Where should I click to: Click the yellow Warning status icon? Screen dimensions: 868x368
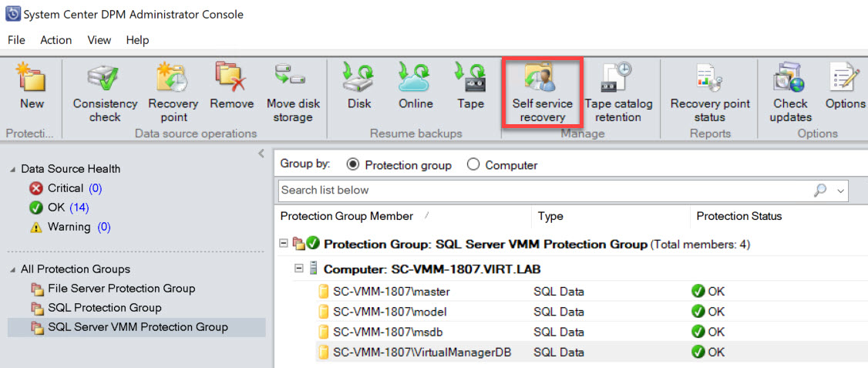point(36,227)
